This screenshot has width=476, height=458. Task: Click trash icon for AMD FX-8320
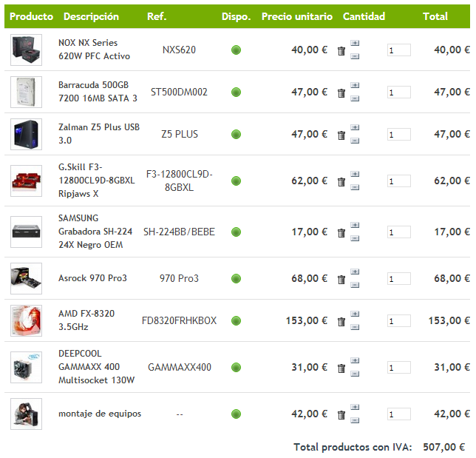click(341, 322)
